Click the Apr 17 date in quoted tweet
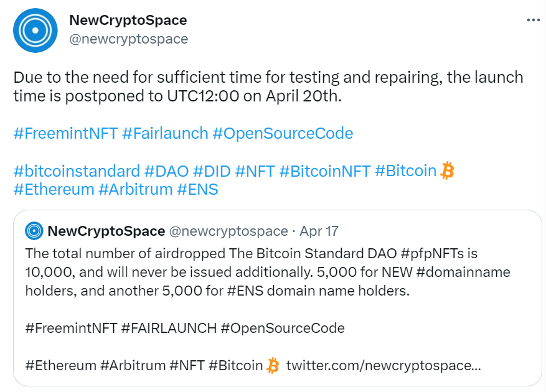546x392 pixels. (x=319, y=231)
